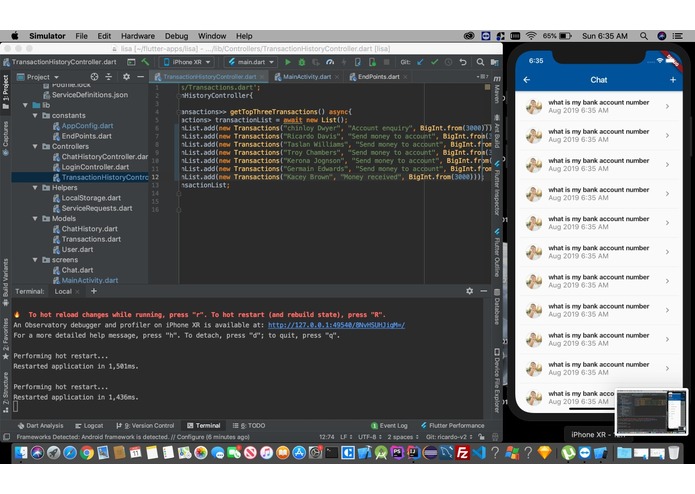Click the locate file target icon in Project panel
The image size is (695, 494).
click(x=94, y=77)
